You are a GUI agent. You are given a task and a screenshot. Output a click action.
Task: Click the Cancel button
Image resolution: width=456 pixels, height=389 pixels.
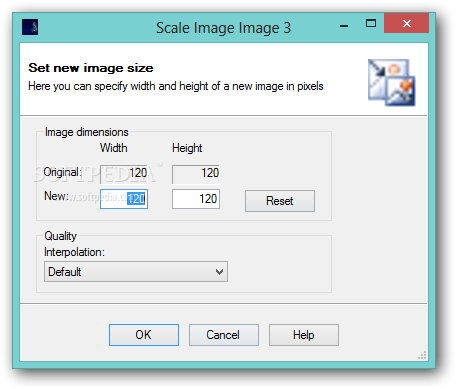(224, 335)
